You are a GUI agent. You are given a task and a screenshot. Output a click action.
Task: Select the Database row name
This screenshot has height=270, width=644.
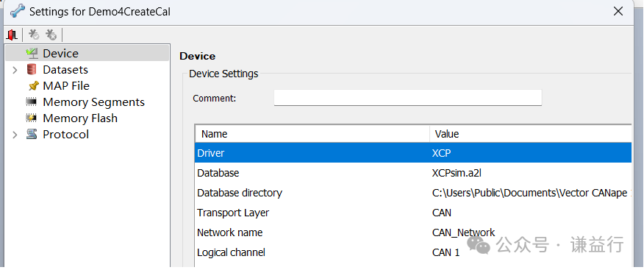(218, 173)
